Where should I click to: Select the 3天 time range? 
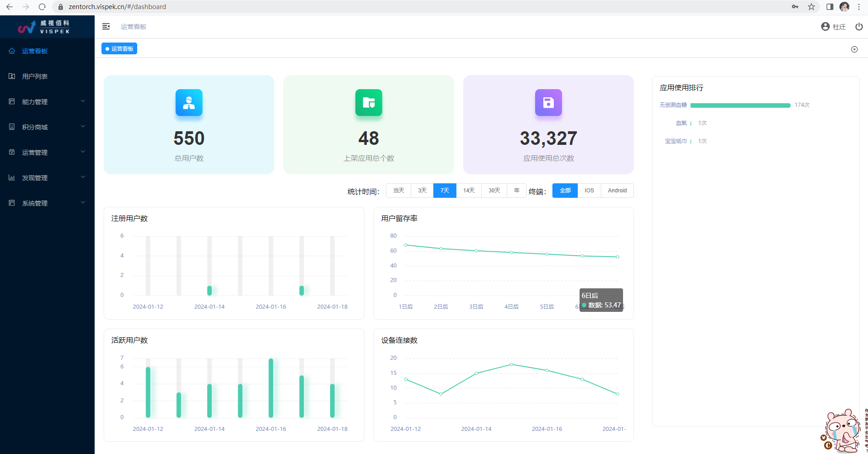(422, 191)
